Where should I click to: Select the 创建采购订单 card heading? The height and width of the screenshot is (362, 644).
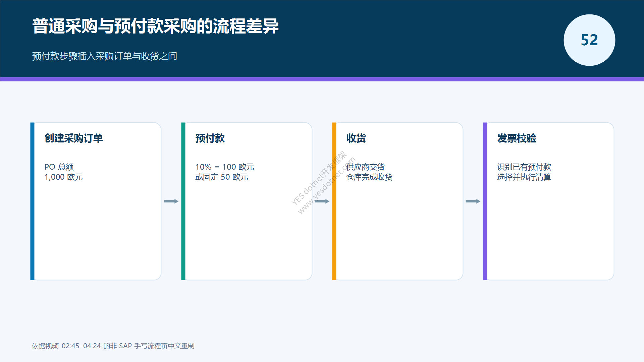pos(73,138)
